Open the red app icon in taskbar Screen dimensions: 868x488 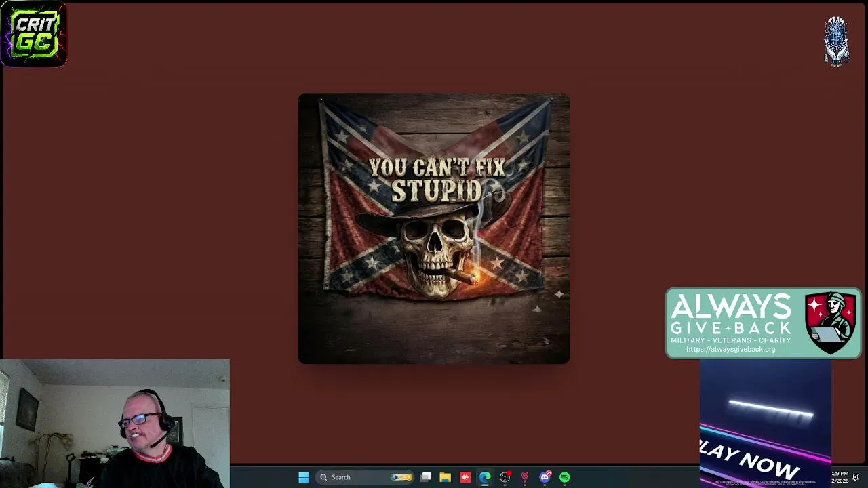pos(465,477)
